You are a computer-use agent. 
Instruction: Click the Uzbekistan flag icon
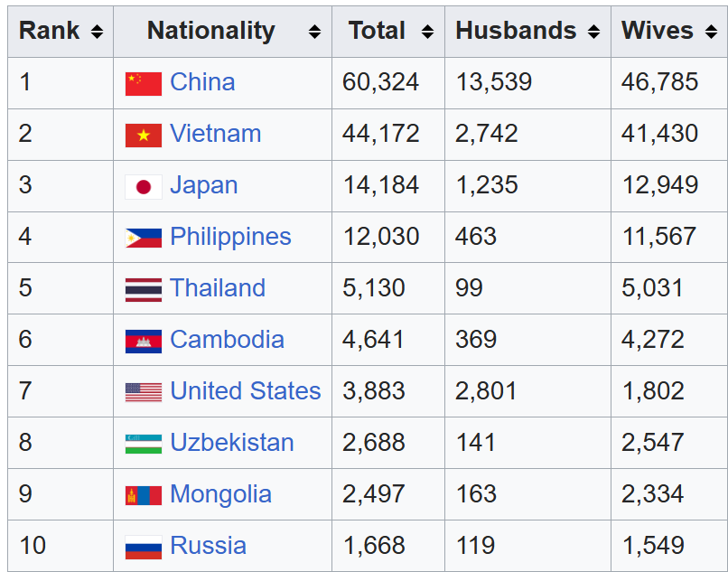(143, 444)
